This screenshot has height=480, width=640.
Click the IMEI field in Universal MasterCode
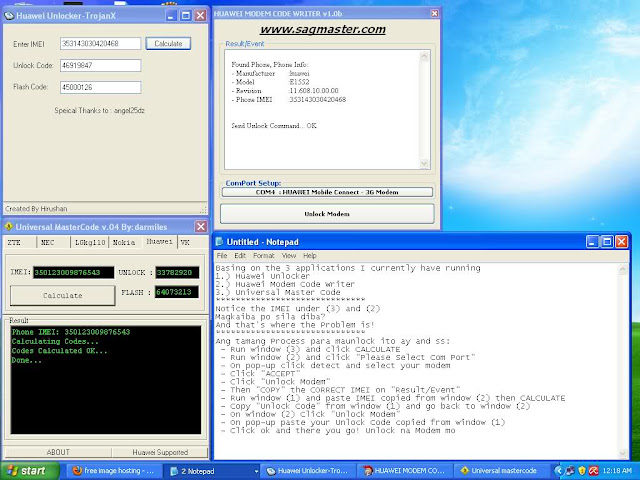click(73, 272)
